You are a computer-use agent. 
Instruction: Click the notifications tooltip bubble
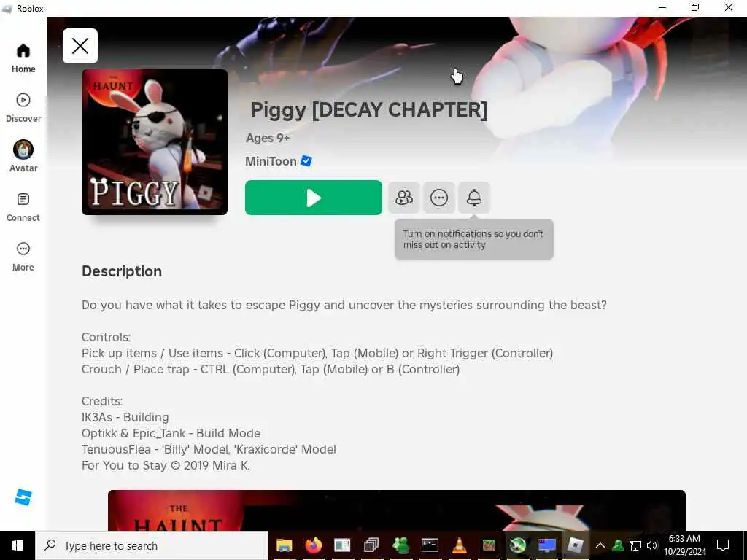tap(474, 239)
